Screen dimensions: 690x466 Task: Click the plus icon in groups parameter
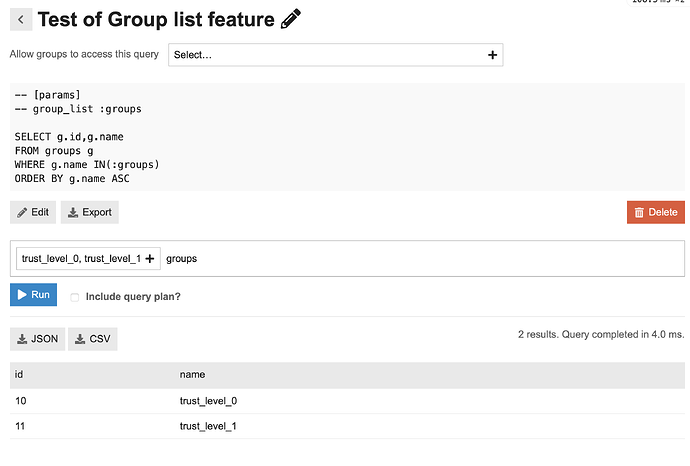[x=150, y=259]
